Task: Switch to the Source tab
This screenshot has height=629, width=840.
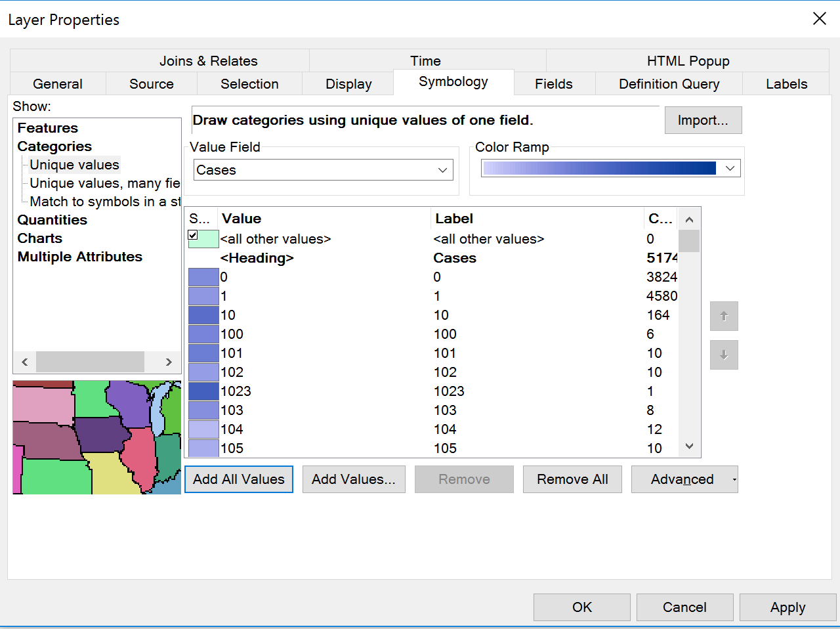Action: point(152,84)
